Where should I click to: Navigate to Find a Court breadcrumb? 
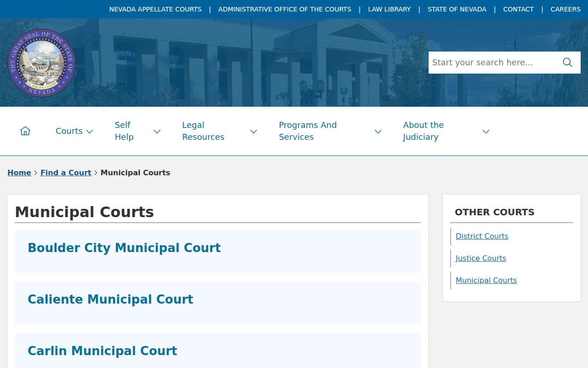click(66, 172)
